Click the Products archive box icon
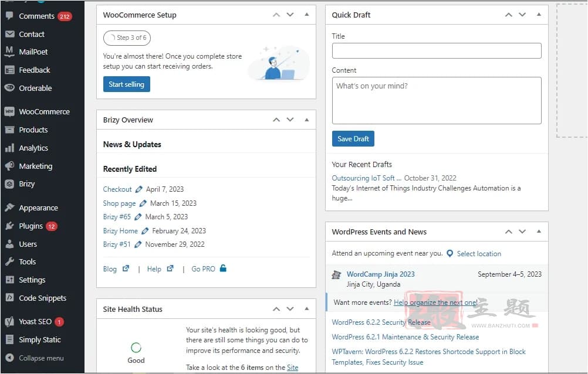 click(9, 130)
